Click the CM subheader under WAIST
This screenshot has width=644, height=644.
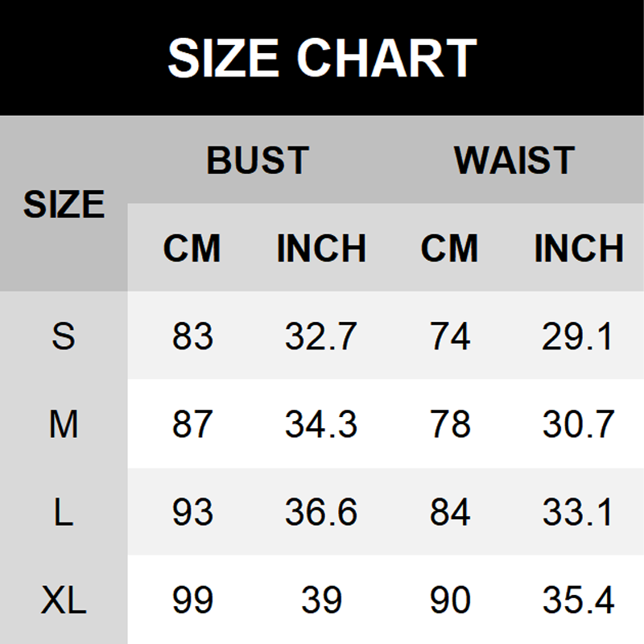click(449, 249)
